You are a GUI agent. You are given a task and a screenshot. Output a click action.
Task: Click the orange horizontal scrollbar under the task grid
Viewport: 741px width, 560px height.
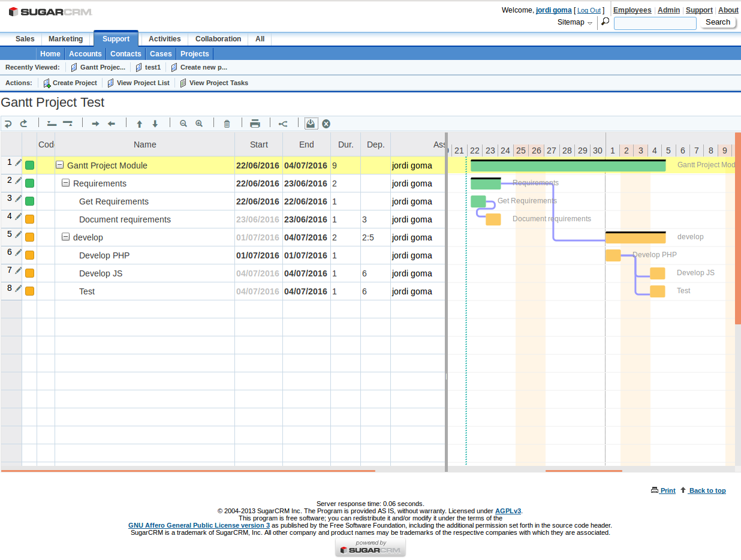coord(188,471)
